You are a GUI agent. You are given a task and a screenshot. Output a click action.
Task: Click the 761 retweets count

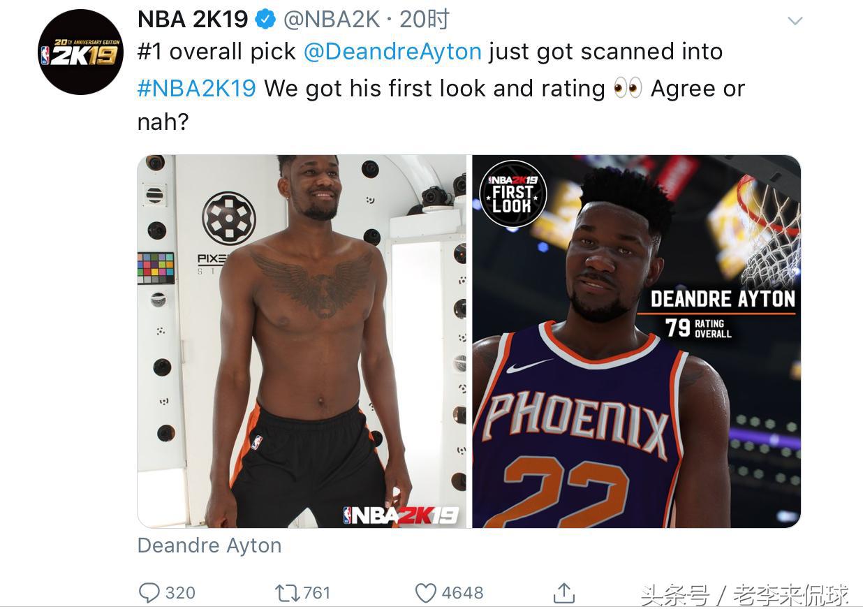(x=316, y=593)
